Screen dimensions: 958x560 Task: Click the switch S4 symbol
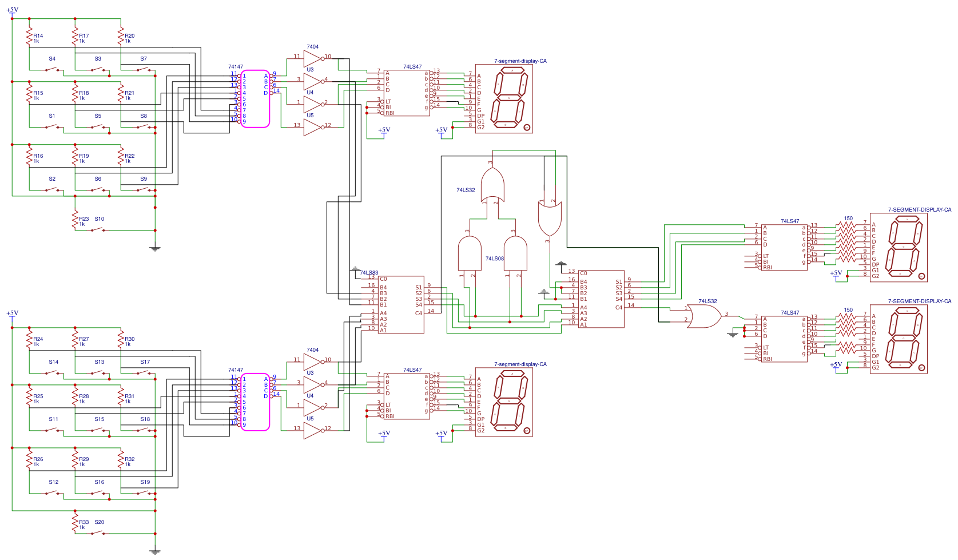coord(52,69)
